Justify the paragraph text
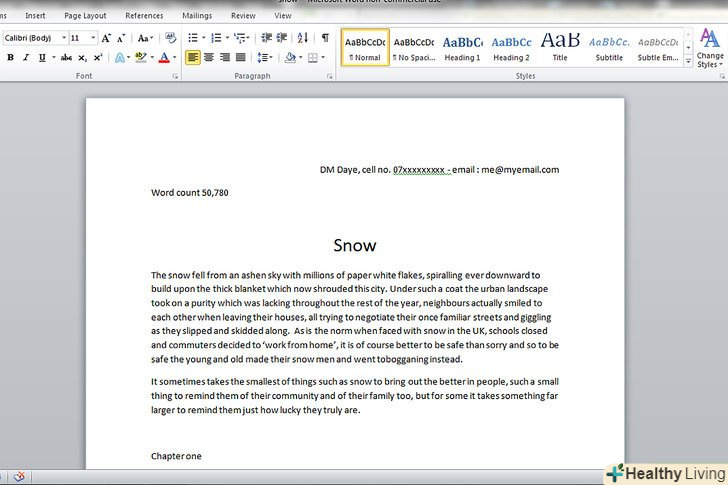The width and height of the screenshot is (728, 485). coord(240,58)
